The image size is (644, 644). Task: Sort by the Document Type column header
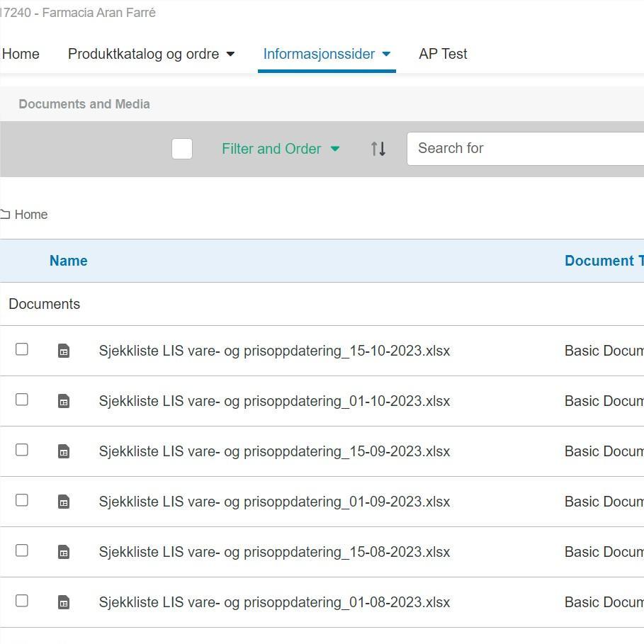tap(604, 261)
